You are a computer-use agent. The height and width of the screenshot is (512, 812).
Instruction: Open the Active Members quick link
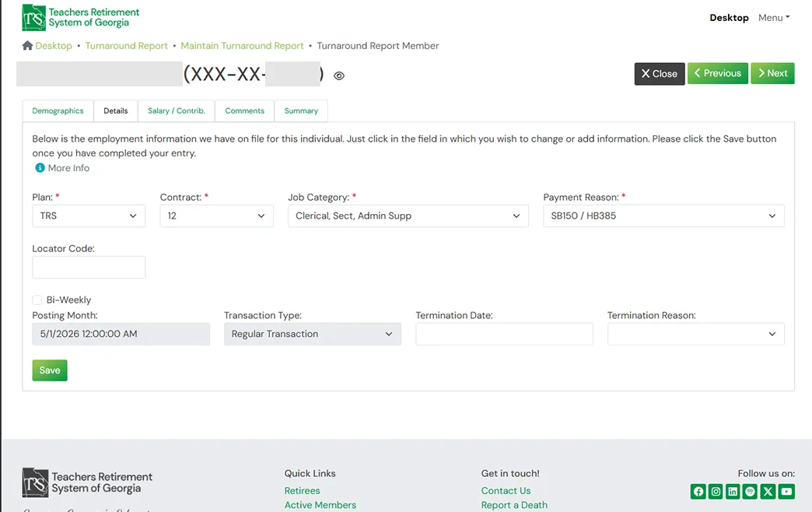(x=320, y=505)
